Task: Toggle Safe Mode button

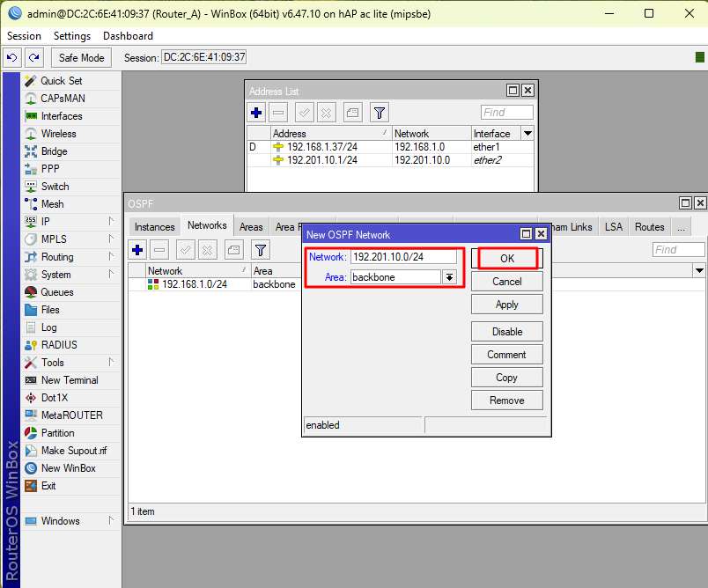Action: (x=81, y=58)
